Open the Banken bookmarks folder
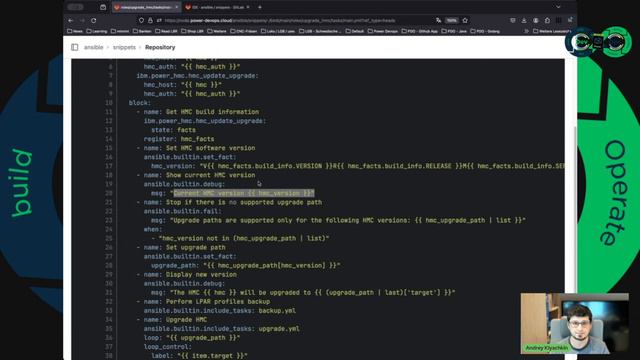640x360 pixels. (142, 31)
